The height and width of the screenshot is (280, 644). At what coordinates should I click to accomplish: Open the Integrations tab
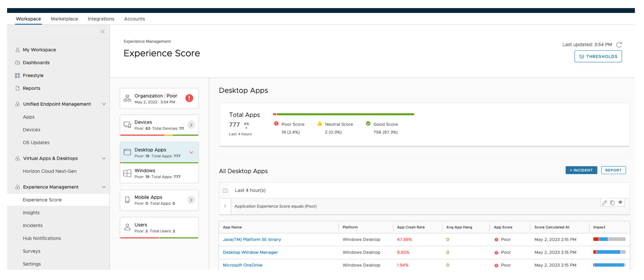coord(101,19)
